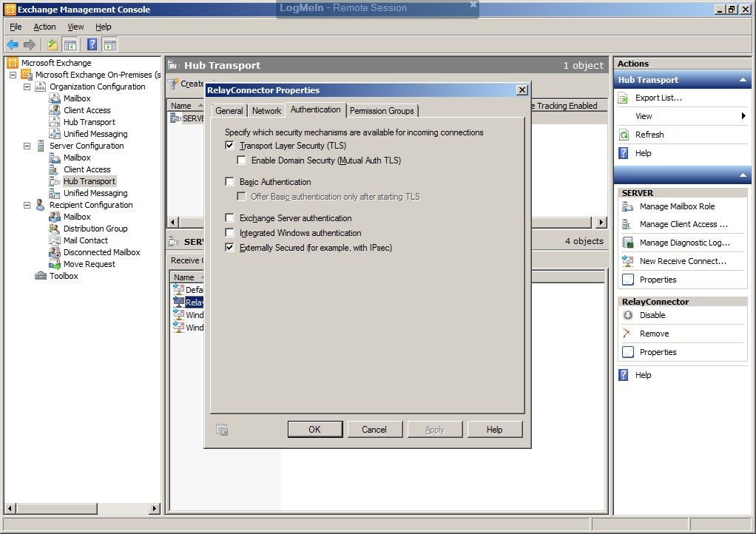Toggle the console tree pane toolbar icon

point(70,45)
